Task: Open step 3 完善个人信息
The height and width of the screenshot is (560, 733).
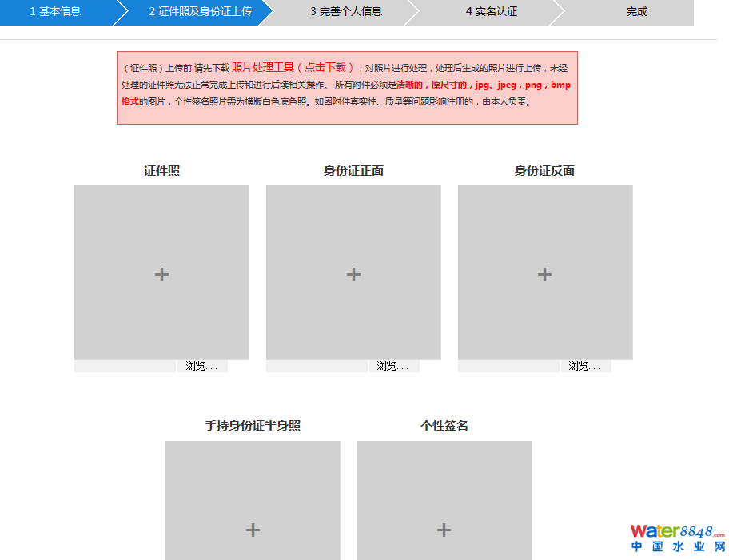Action: pyautogui.click(x=346, y=12)
